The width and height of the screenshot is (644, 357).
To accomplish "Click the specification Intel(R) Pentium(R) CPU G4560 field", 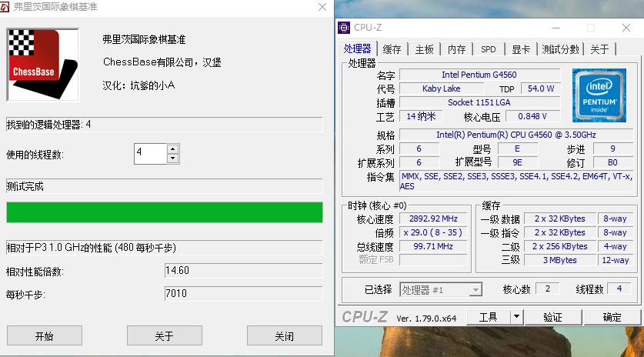I will click(516, 135).
